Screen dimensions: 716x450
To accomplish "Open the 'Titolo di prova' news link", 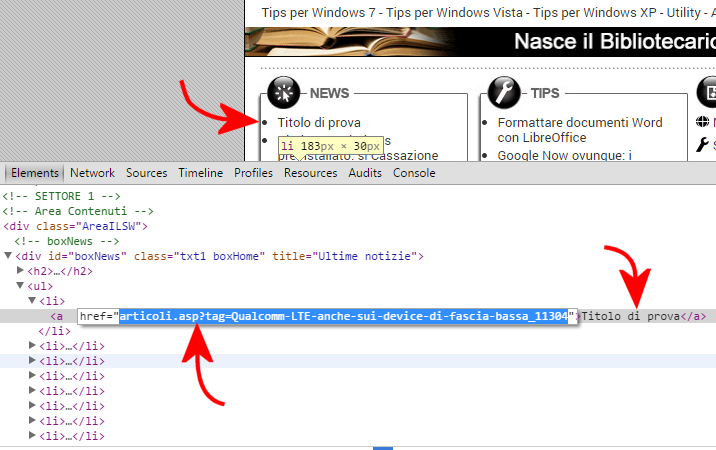I will click(x=319, y=122).
